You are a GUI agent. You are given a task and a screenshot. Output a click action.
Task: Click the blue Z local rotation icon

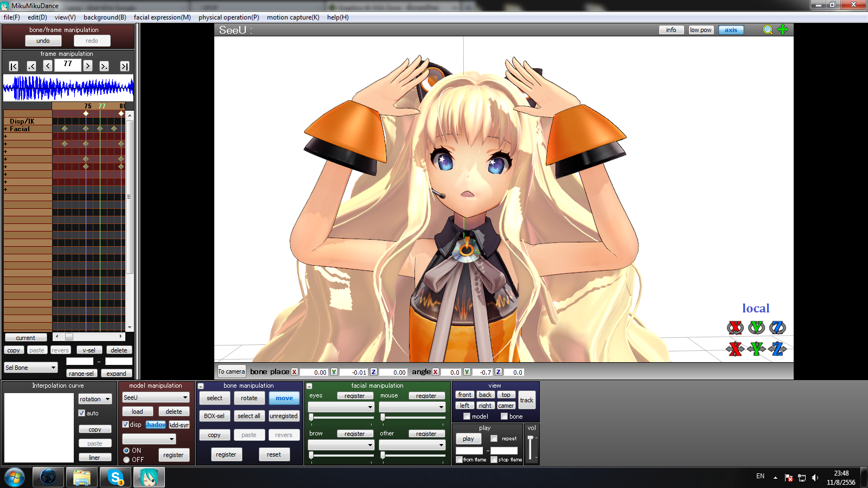777,328
